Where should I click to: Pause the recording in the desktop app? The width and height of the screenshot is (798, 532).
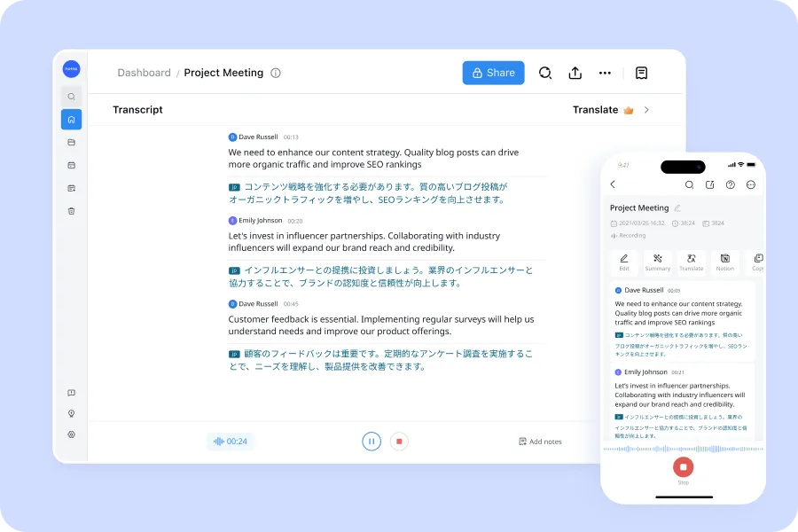coord(372,442)
